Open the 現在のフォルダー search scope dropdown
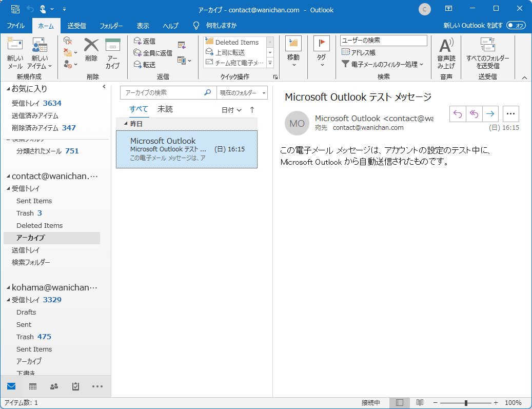Image resolution: width=532 pixels, height=409 pixels. tap(243, 93)
